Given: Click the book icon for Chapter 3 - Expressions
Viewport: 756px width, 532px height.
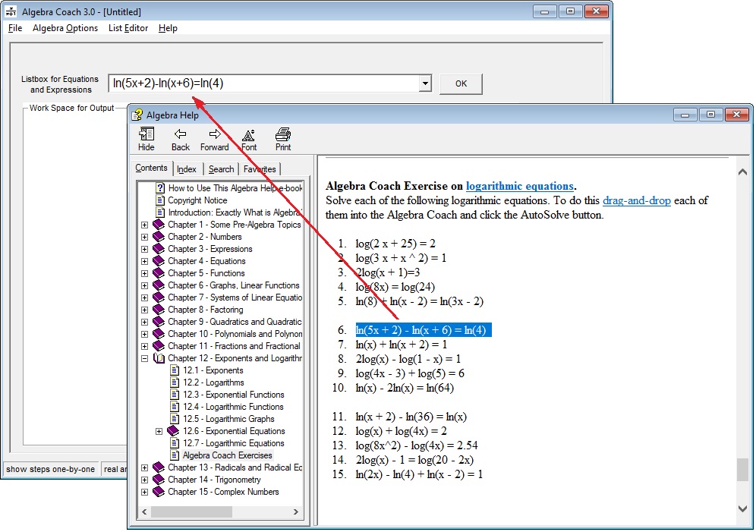Looking at the screenshot, I should [159, 249].
